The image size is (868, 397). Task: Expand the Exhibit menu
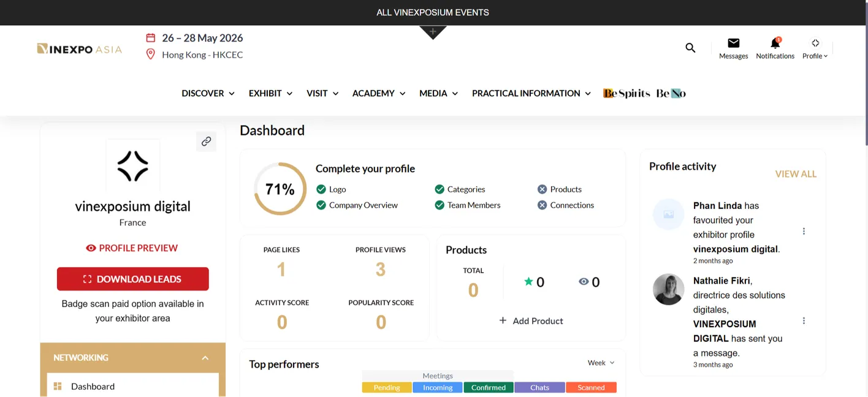pos(270,93)
